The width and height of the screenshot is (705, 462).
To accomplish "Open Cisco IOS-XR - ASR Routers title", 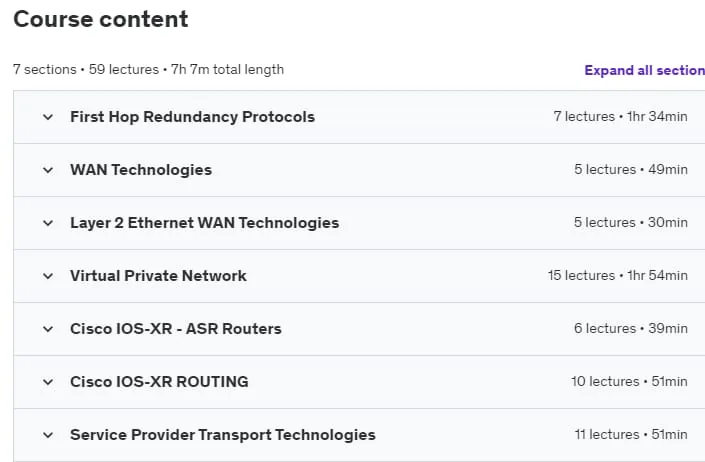I will [x=176, y=329].
